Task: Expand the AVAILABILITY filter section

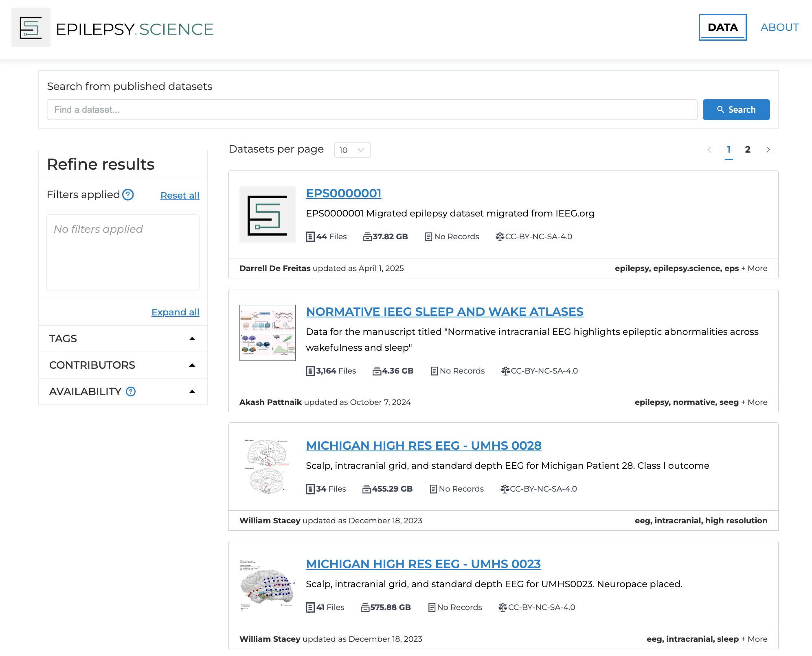Action: click(x=192, y=391)
